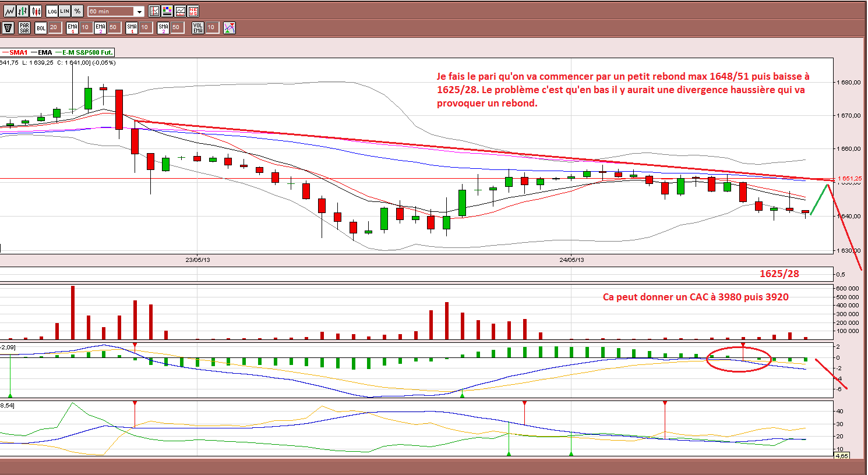The image size is (868, 475).
Task: Click the 1 680,00 price axis label
Action: point(849,82)
